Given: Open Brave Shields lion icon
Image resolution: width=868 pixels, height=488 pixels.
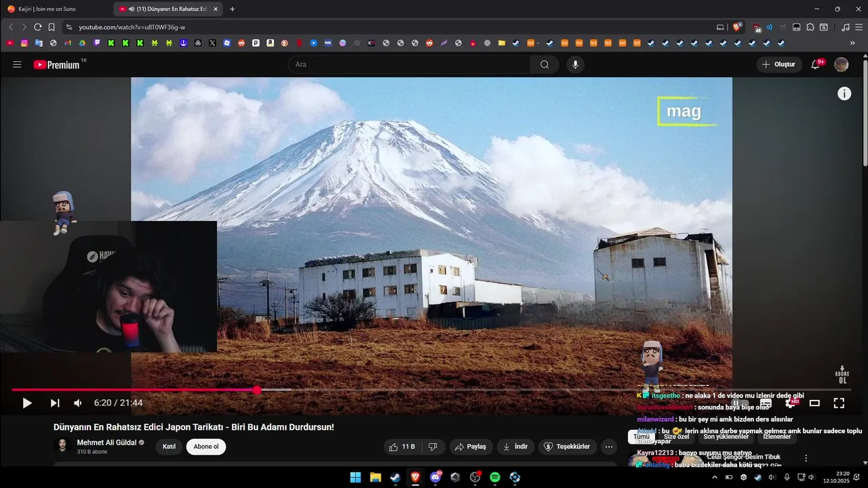Looking at the screenshot, I should (736, 27).
